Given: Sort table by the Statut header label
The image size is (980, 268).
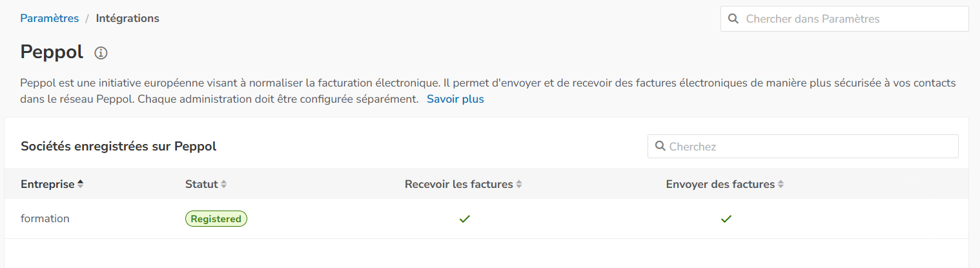Looking at the screenshot, I should [x=201, y=184].
